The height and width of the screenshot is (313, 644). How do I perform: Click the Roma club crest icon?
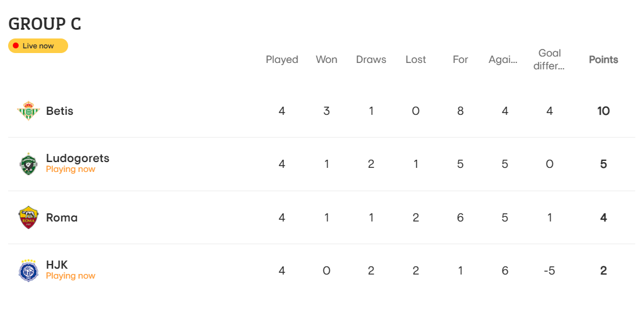(29, 217)
